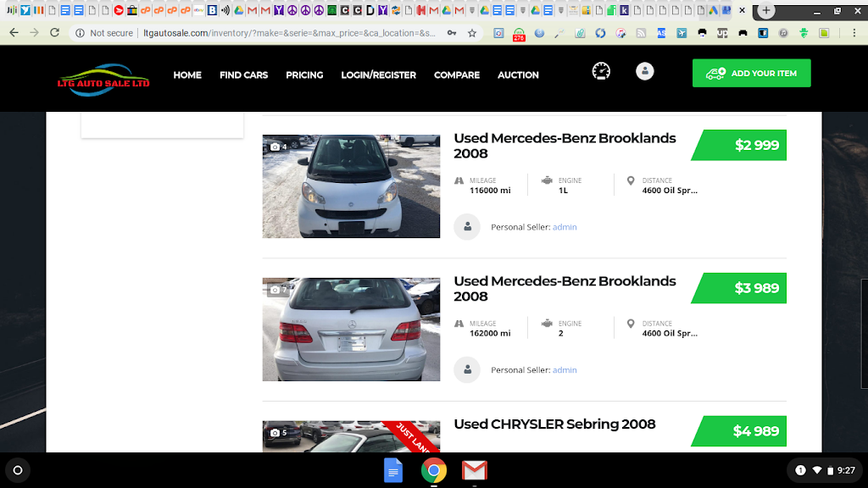Switch to the Jiji tab
The image size is (868, 488).
coord(12,10)
